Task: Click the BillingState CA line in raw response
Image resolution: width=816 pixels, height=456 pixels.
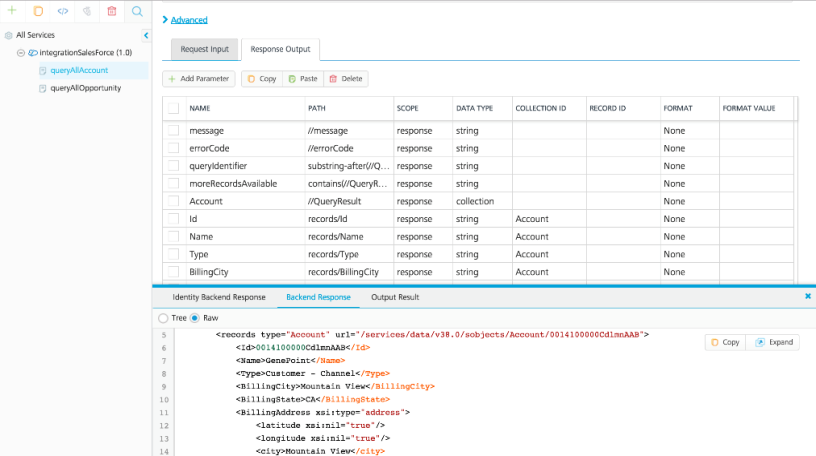Action: pyautogui.click(x=313, y=400)
